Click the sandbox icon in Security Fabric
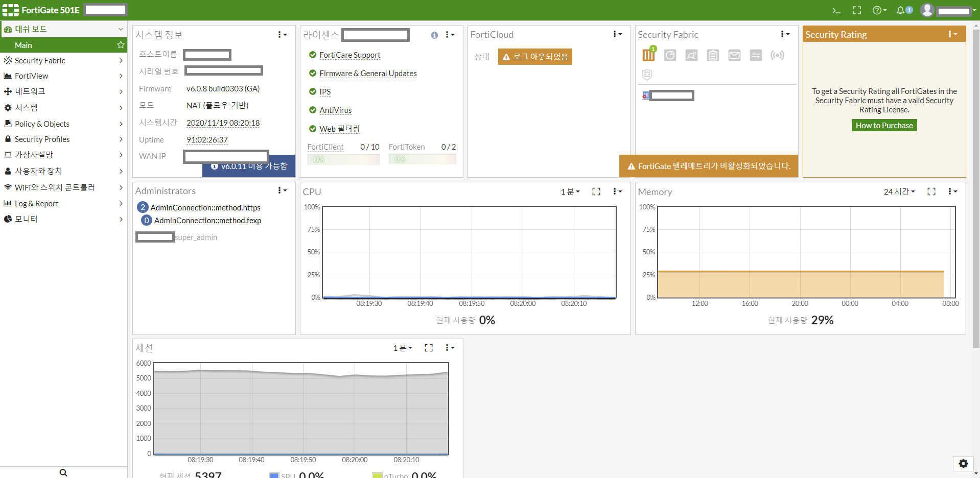 [x=691, y=55]
